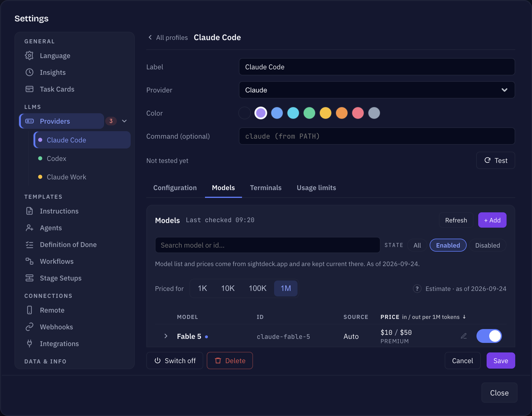Viewport: 532px width, 416px height.
Task: Switch to the Usage limits tab
Action: pyautogui.click(x=316, y=188)
